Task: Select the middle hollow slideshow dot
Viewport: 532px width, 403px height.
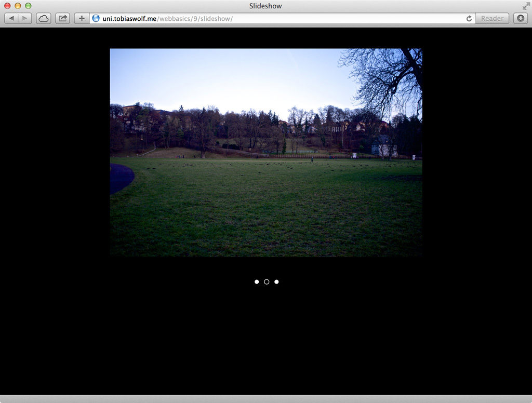Action: coord(267,281)
